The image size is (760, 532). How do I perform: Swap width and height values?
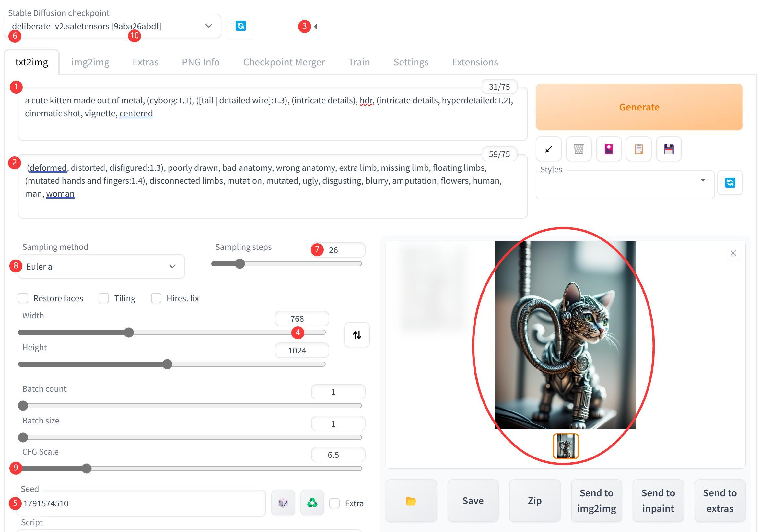coord(357,335)
